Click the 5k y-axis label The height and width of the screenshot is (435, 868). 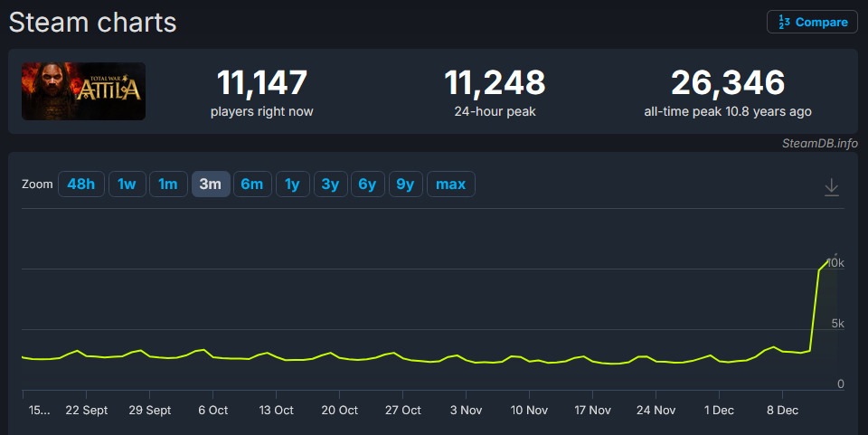click(837, 323)
